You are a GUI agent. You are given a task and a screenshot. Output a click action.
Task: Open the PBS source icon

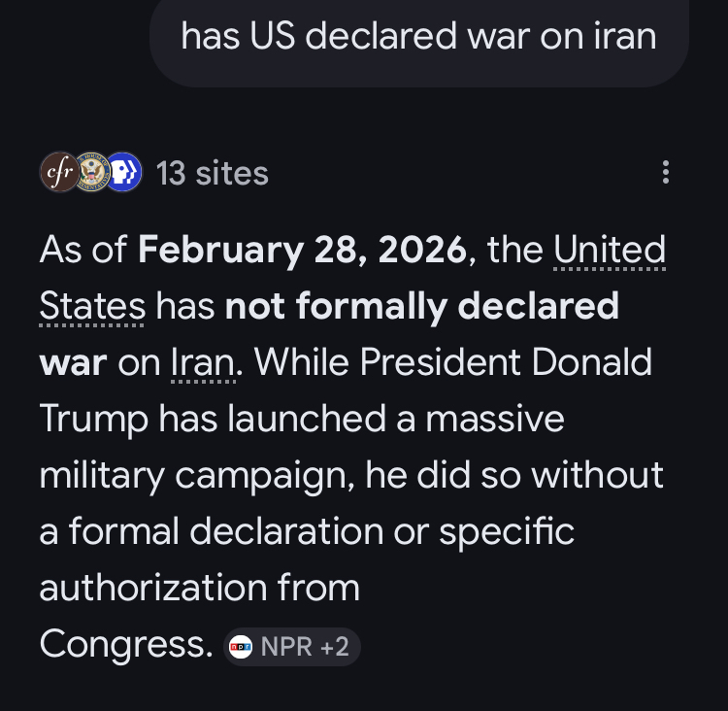(123, 173)
